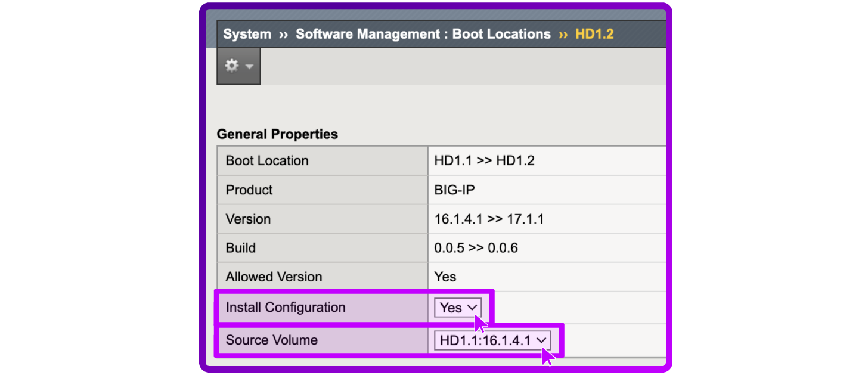Click the Build label cell
This screenshot has height=375, width=868.
tap(323, 248)
